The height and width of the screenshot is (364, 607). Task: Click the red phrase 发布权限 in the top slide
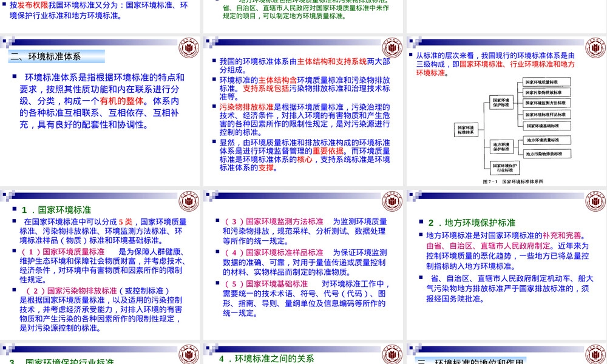pyautogui.click(x=33, y=5)
